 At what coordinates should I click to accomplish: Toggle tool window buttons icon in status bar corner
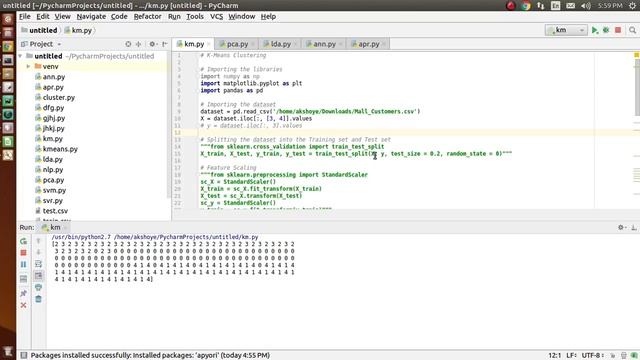pyautogui.click(x=24, y=356)
